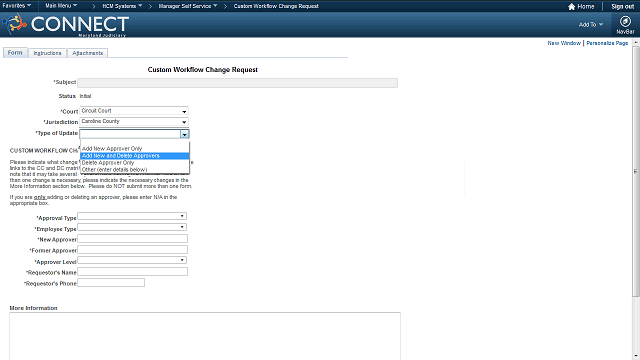Click the Home text link
Viewport: 640px width, 360px height.
pos(586,7)
